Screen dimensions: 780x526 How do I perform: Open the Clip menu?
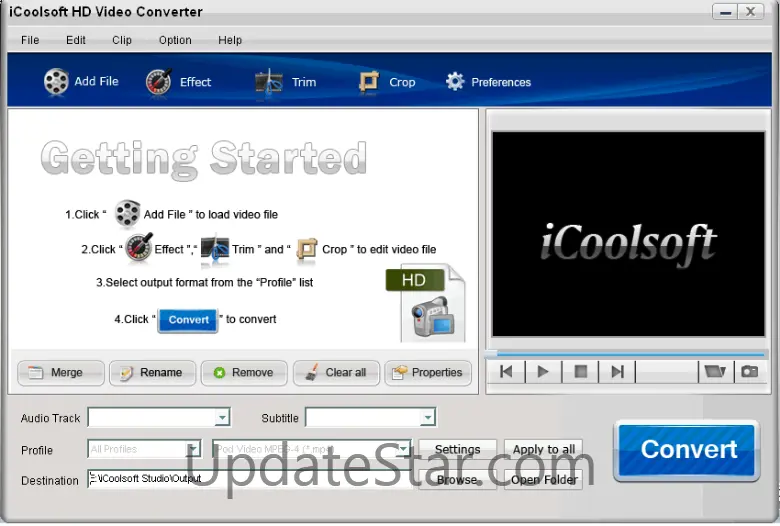click(x=122, y=40)
